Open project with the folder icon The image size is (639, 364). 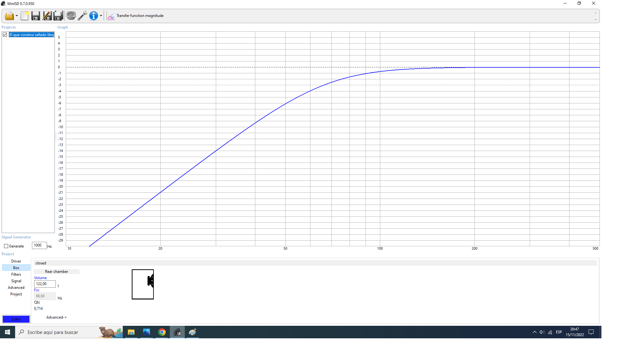pos(9,16)
